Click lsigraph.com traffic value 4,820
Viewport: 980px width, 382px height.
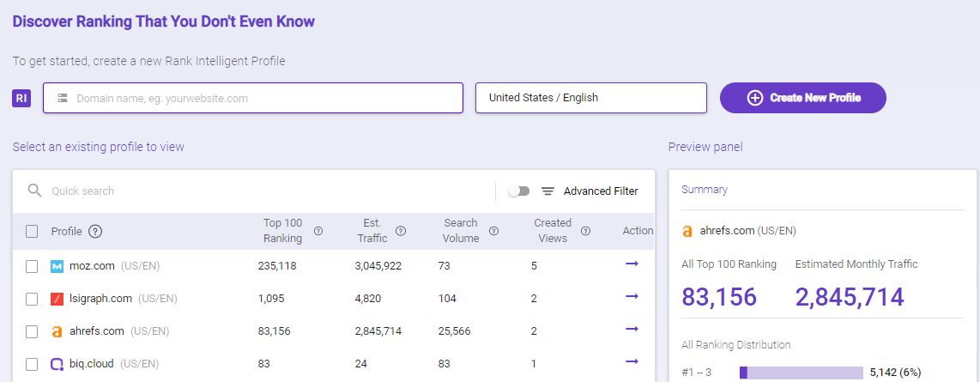pyautogui.click(x=367, y=299)
